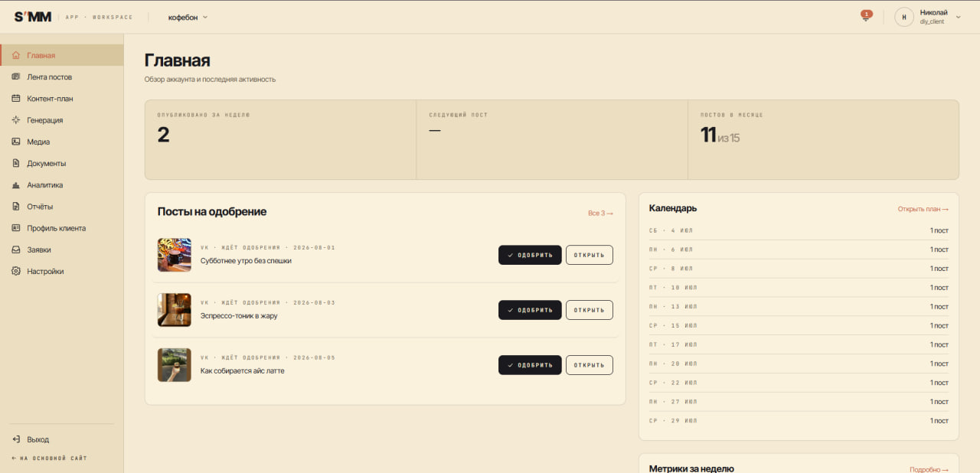The width and height of the screenshot is (980, 473).
Task: Click post title Эспрессо-тоник в жару
Action: [239, 316]
